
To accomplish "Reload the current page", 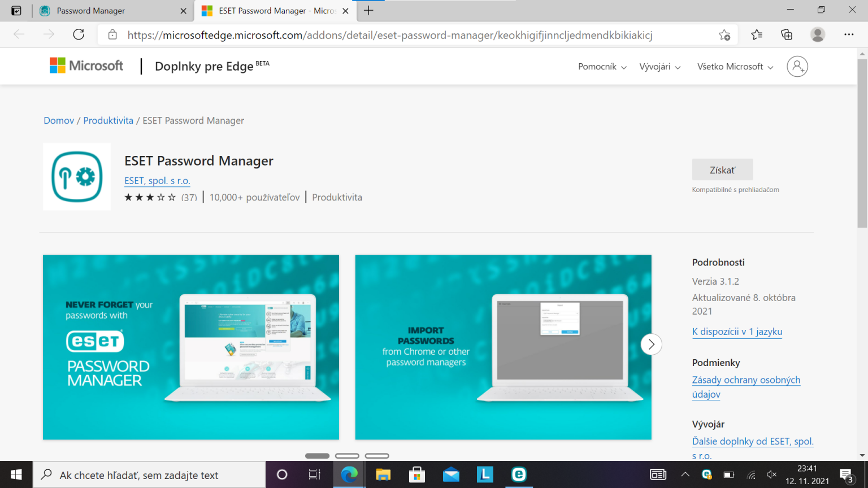I will [x=79, y=34].
